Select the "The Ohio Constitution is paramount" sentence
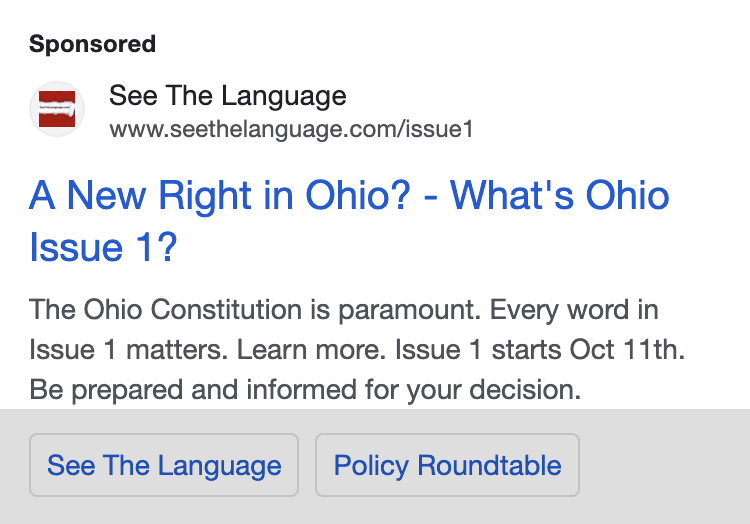750x524 pixels. pyautogui.click(x=255, y=310)
